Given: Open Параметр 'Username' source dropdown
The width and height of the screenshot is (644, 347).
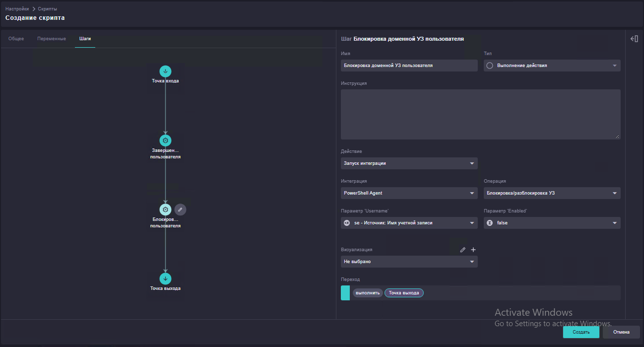Looking at the screenshot, I should (409, 223).
